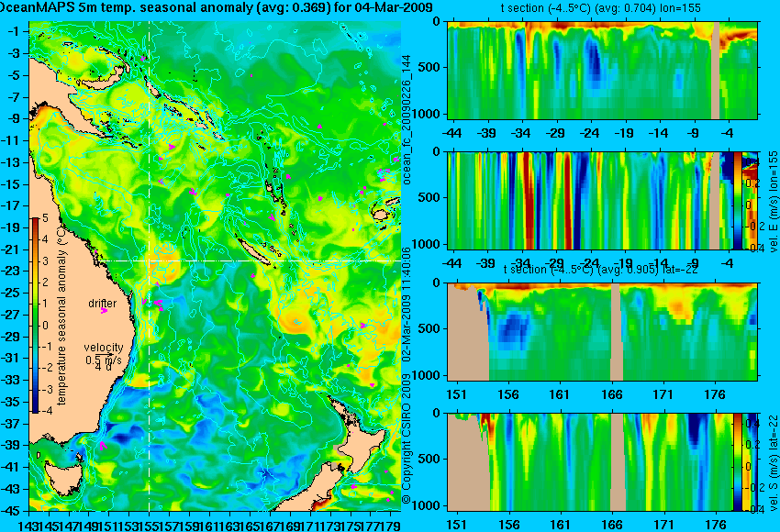Click the 'vel. E (m/s) lon=155' axis label
This screenshot has width=780, height=532.
774,202
